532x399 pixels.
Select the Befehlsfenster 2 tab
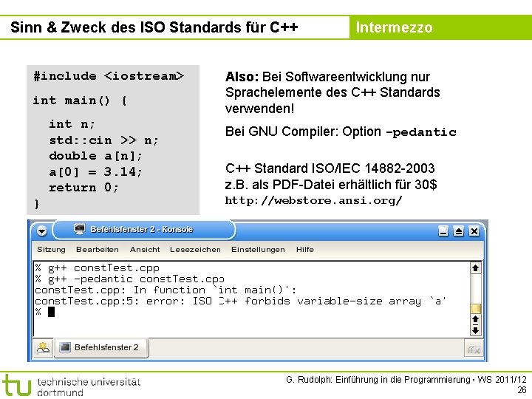pos(101,347)
